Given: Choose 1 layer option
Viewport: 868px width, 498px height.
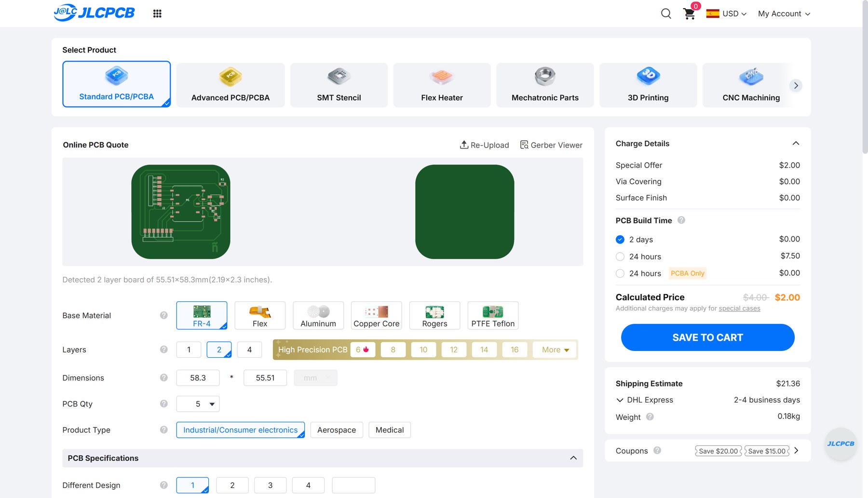Looking at the screenshot, I should [189, 350].
